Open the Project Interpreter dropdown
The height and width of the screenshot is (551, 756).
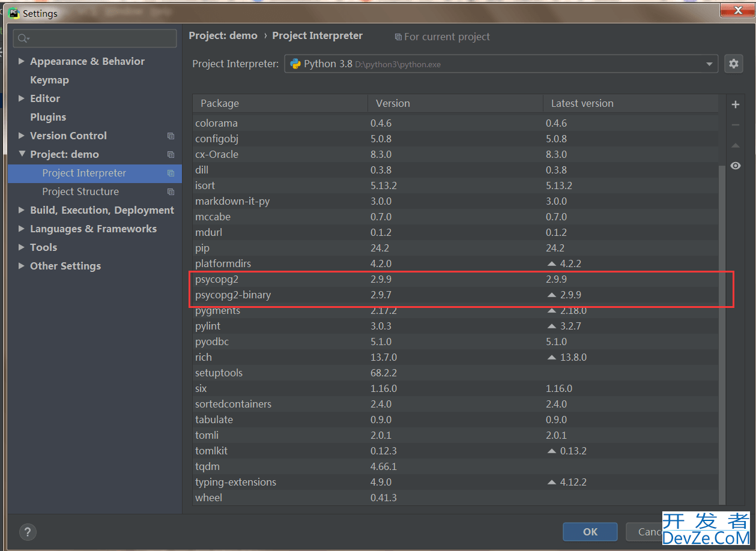pos(501,64)
